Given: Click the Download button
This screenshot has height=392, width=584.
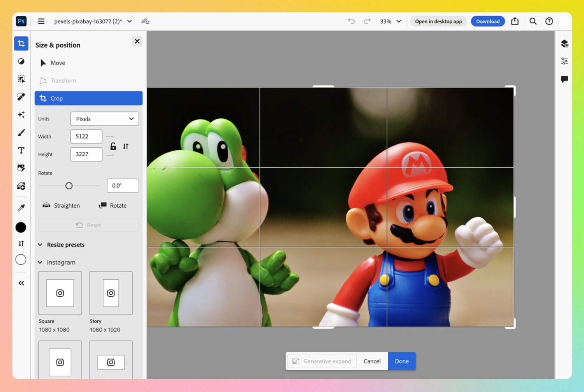Looking at the screenshot, I should point(488,21).
